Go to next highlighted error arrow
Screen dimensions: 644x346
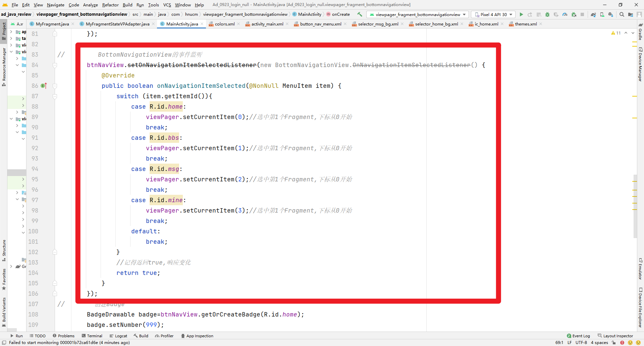[633, 33]
